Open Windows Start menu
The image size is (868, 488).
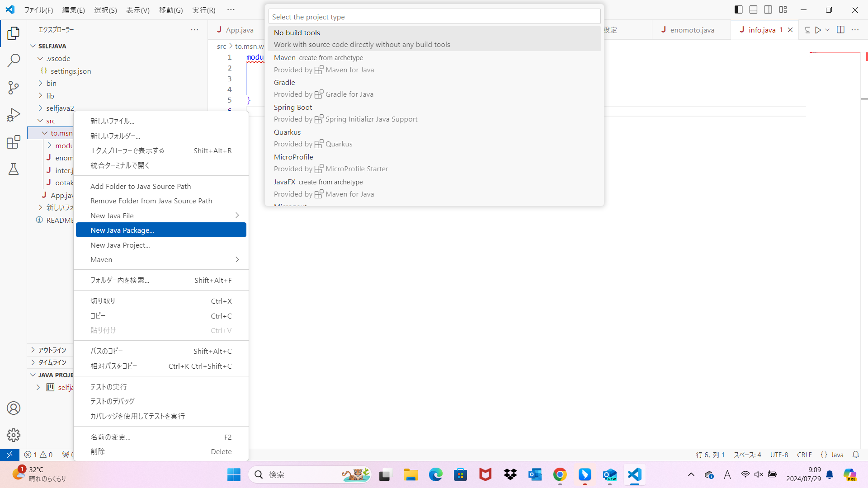click(x=234, y=474)
